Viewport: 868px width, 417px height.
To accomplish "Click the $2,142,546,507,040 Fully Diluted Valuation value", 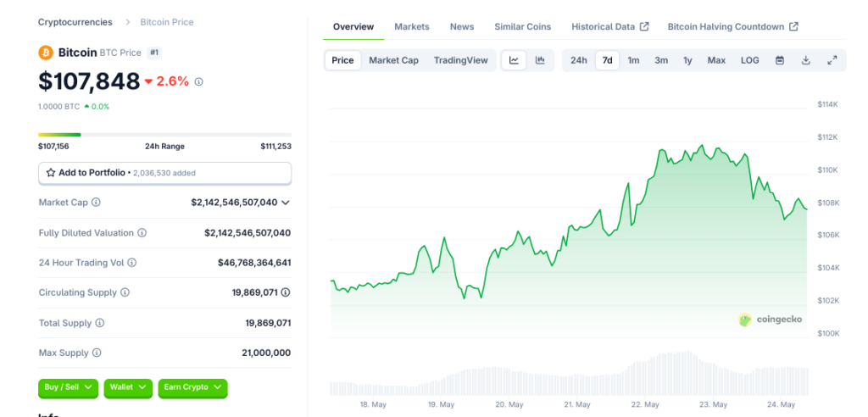I will (248, 233).
